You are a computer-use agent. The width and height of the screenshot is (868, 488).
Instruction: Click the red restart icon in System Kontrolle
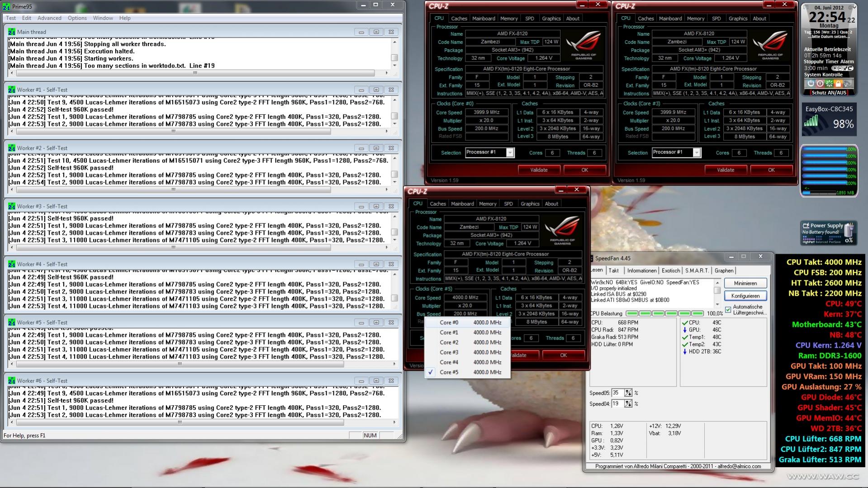click(820, 84)
